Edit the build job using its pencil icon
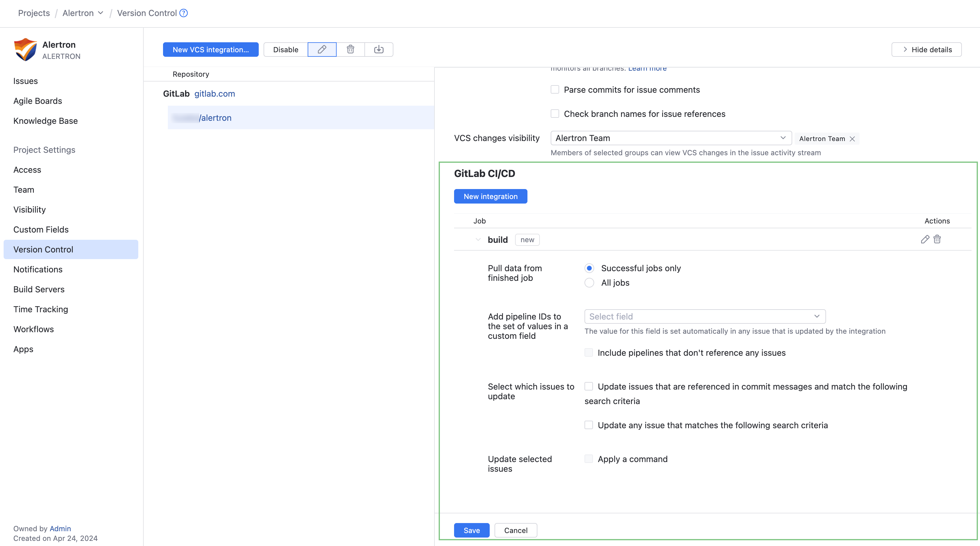Viewport: 980px width, 546px height. click(925, 239)
